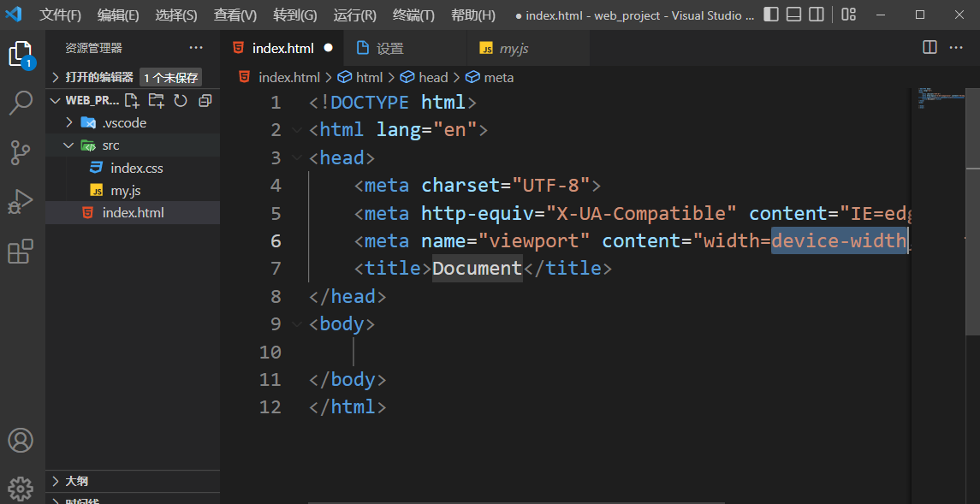Click the meta breadcrumb segment
This screenshot has width=980, height=504.
499,78
